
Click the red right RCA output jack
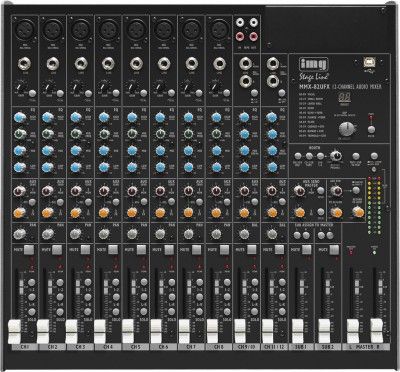point(254,35)
